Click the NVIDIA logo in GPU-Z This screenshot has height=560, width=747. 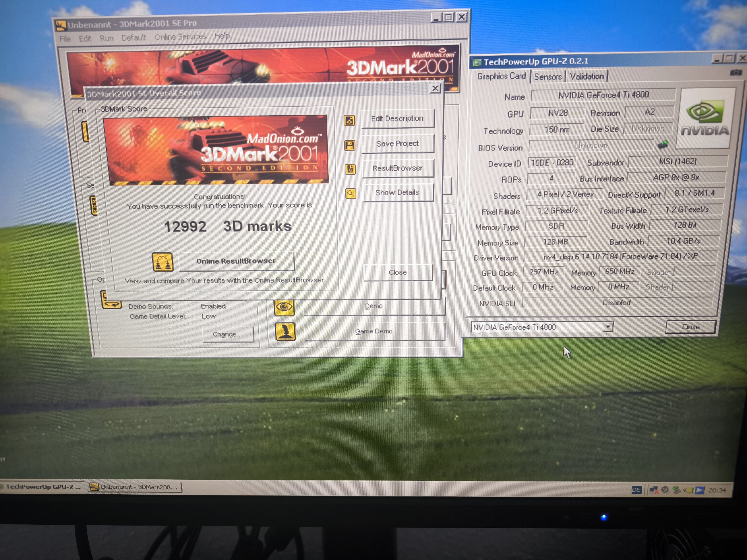[705, 118]
